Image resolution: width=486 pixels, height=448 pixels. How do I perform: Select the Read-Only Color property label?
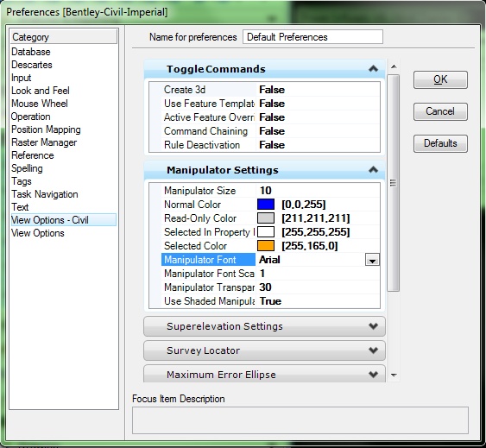[200, 218]
